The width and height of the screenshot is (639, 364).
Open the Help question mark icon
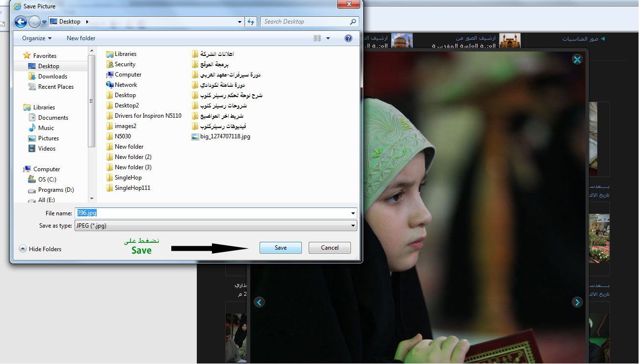(x=348, y=38)
